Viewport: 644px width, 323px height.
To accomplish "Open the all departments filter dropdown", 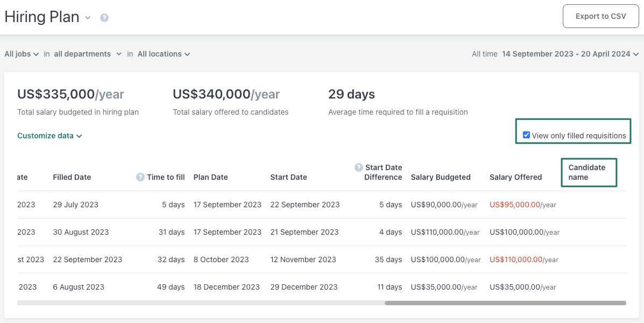I will tap(86, 54).
